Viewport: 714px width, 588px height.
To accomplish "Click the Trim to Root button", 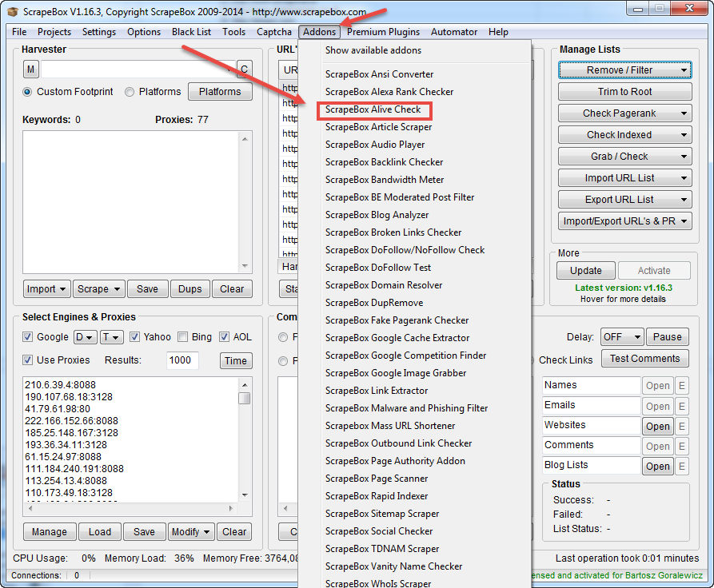I will tap(624, 92).
